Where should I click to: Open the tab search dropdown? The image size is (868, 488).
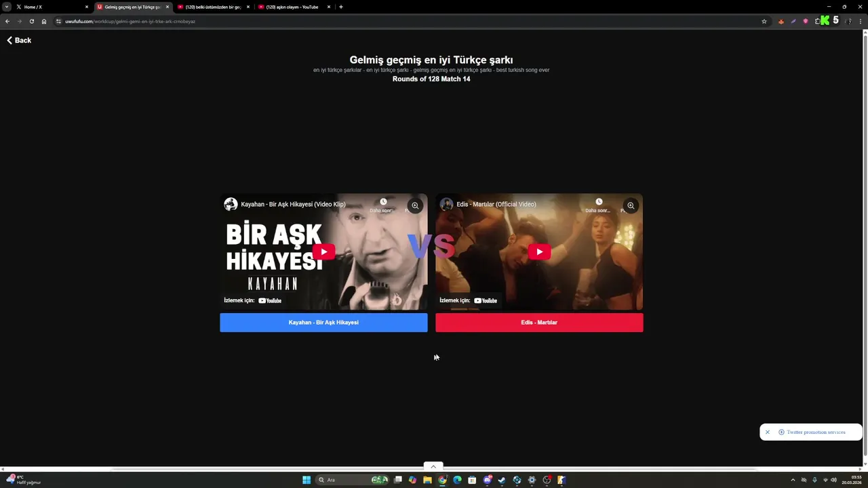6,7
